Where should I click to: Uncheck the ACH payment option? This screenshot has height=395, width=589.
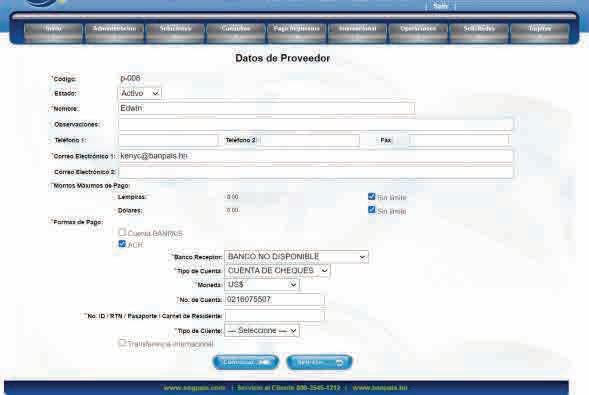(x=122, y=244)
